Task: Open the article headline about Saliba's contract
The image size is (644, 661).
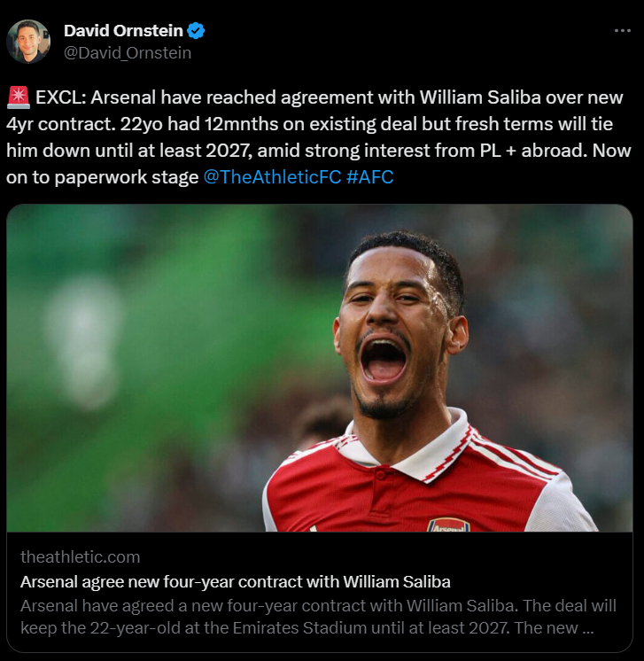Action: pyautogui.click(x=235, y=581)
